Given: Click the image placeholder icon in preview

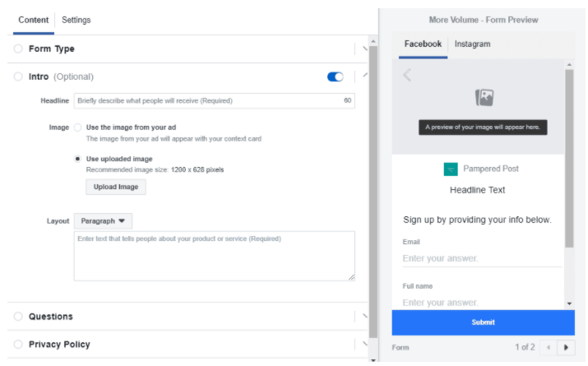Looking at the screenshot, I should [484, 98].
